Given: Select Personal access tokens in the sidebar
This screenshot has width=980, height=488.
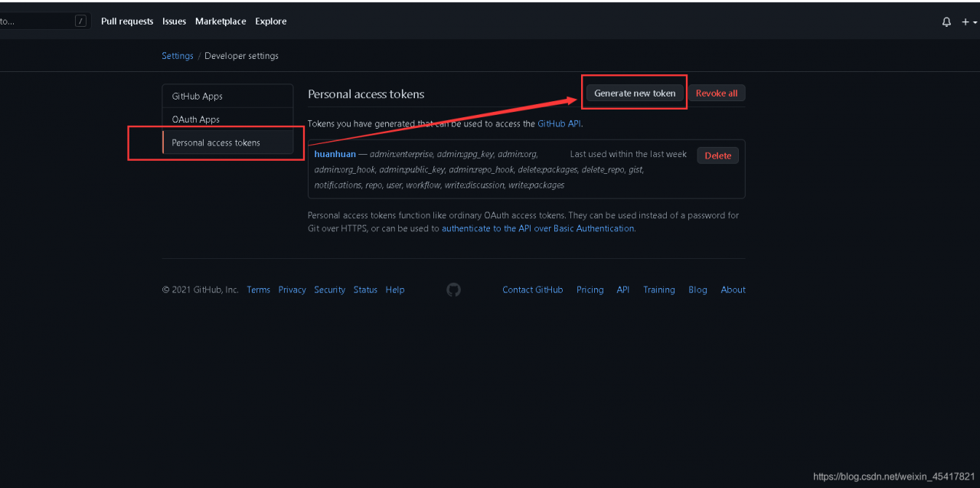Looking at the screenshot, I should pyautogui.click(x=227, y=142).
